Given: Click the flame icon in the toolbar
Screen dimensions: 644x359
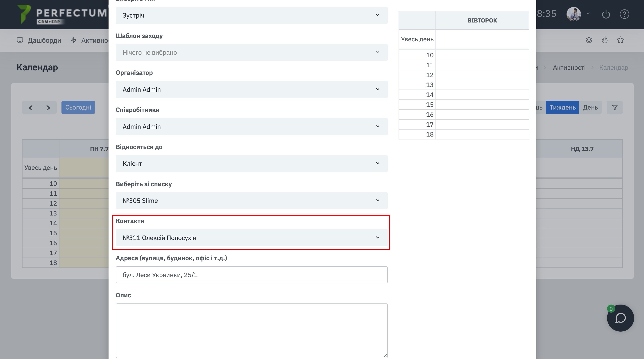Looking at the screenshot, I should [605, 40].
